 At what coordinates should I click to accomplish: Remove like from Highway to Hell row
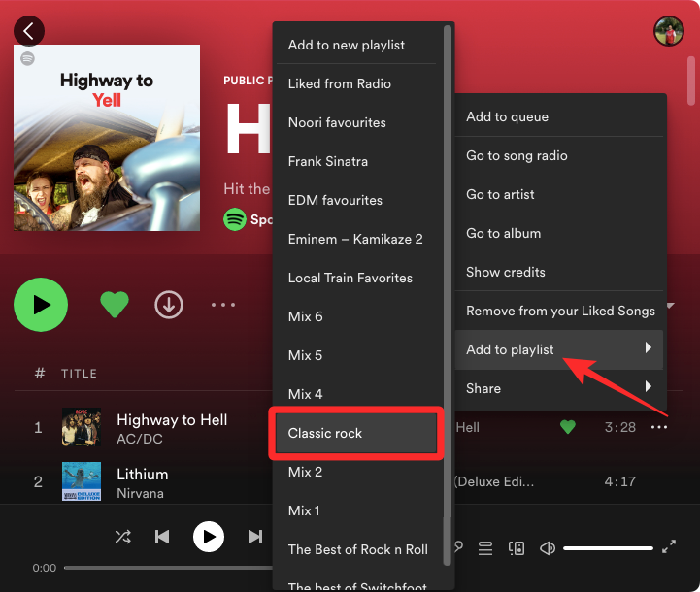567,427
